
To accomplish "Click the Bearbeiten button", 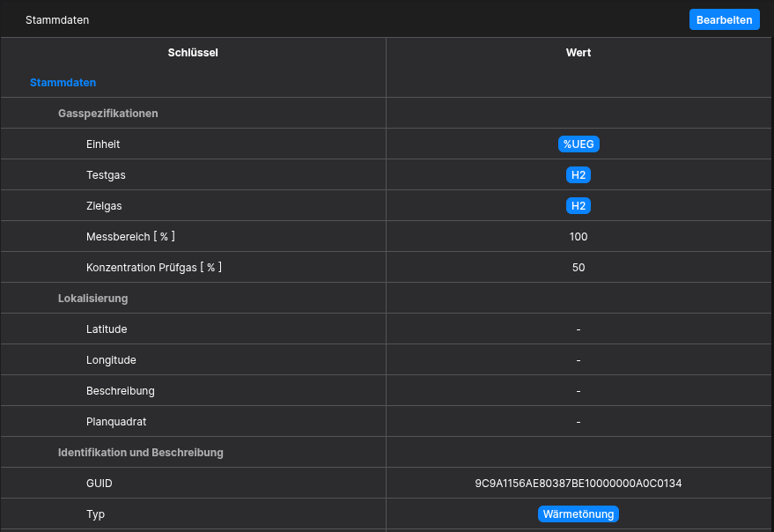I will (724, 19).
